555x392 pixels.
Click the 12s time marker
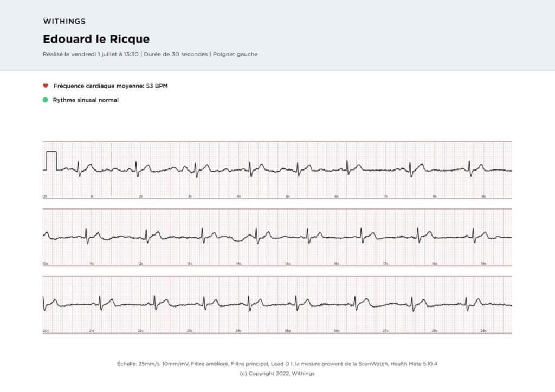[140, 264]
